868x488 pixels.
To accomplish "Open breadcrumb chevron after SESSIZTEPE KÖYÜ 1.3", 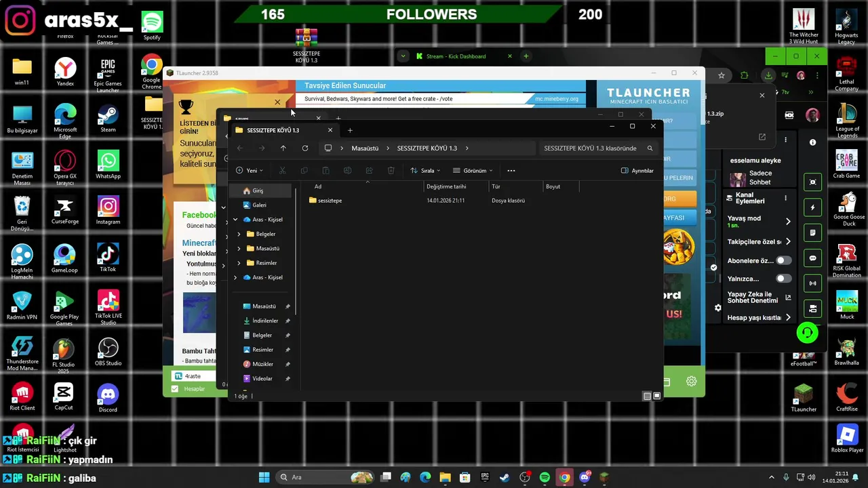I will point(467,148).
